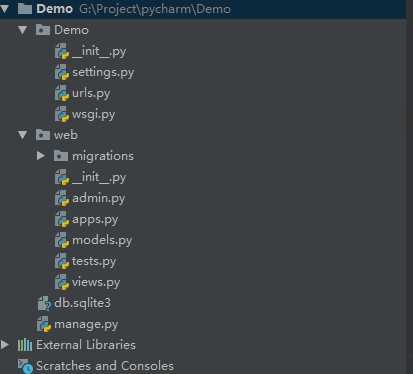The height and width of the screenshot is (374, 413).
Task: Click Python icon of manage.py
Action: (44, 324)
